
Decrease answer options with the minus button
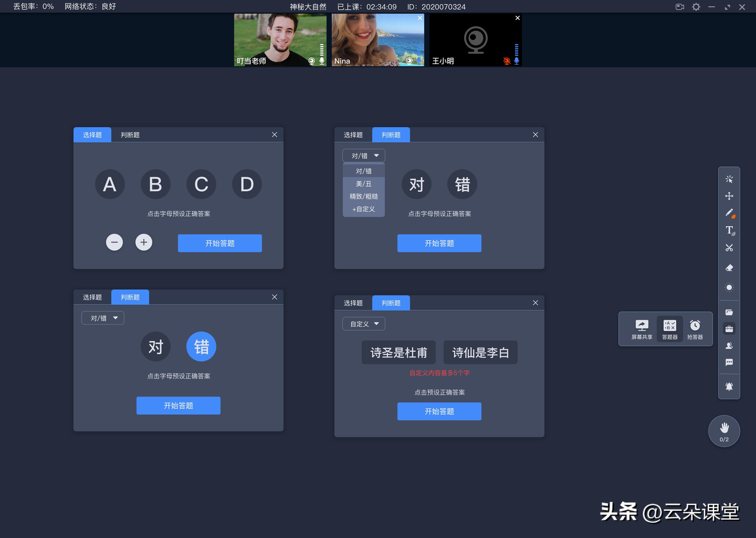point(114,242)
